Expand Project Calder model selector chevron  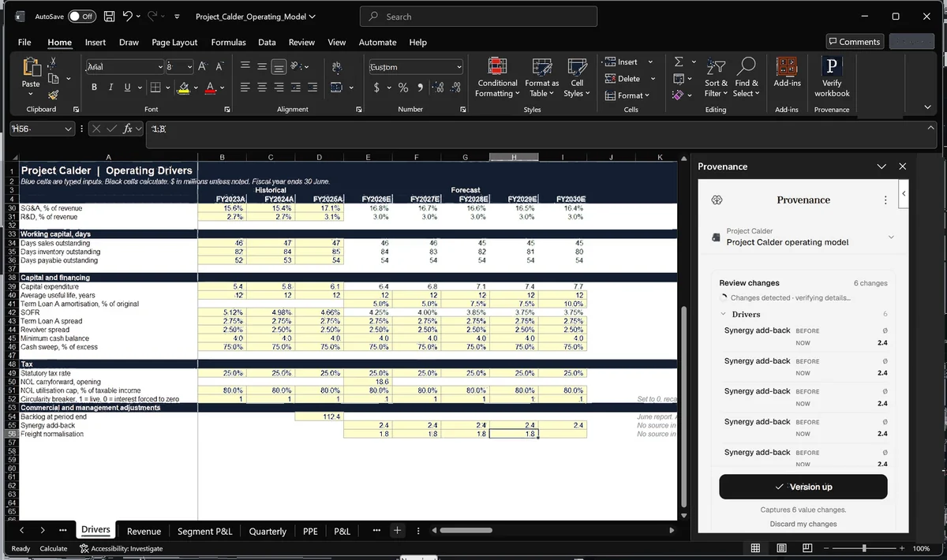892,237
